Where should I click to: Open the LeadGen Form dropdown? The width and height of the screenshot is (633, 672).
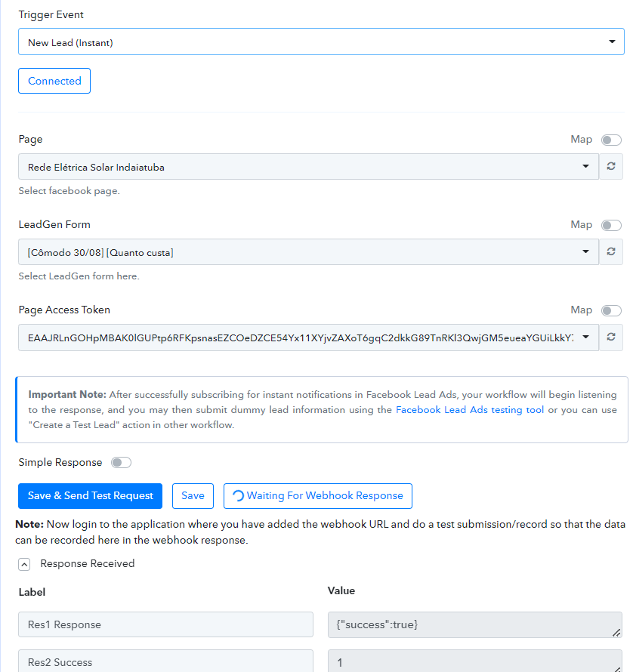coord(308,252)
